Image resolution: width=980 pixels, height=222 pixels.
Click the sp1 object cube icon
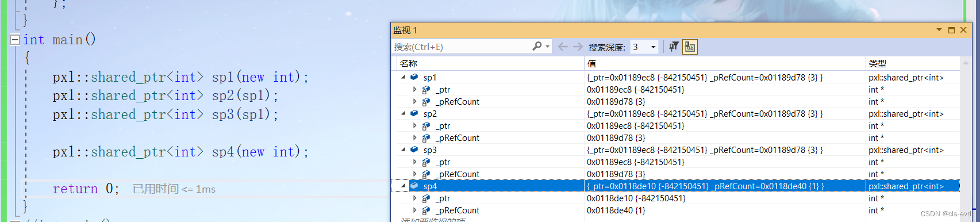pos(414,77)
